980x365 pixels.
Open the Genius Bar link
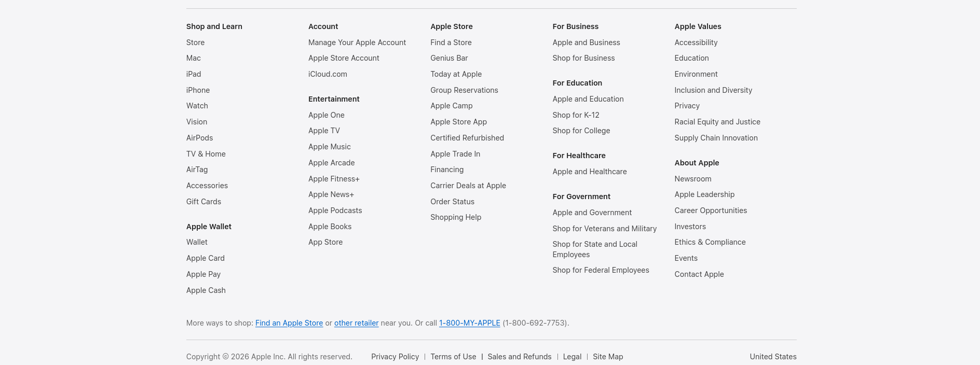click(x=448, y=58)
